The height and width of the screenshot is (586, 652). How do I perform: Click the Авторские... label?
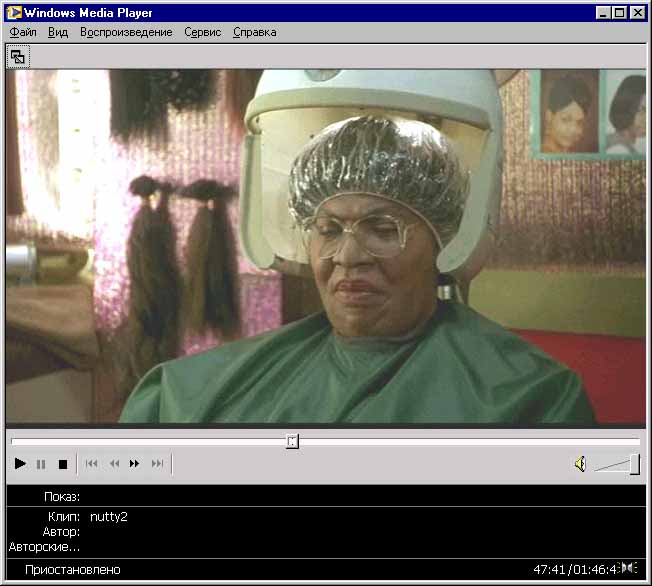click(x=44, y=546)
